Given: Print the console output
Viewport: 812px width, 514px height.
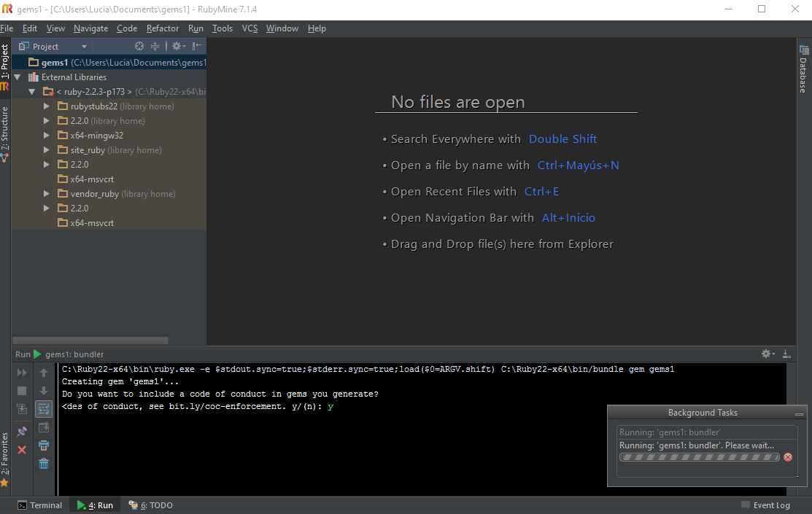Looking at the screenshot, I should pyautogui.click(x=44, y=445).
